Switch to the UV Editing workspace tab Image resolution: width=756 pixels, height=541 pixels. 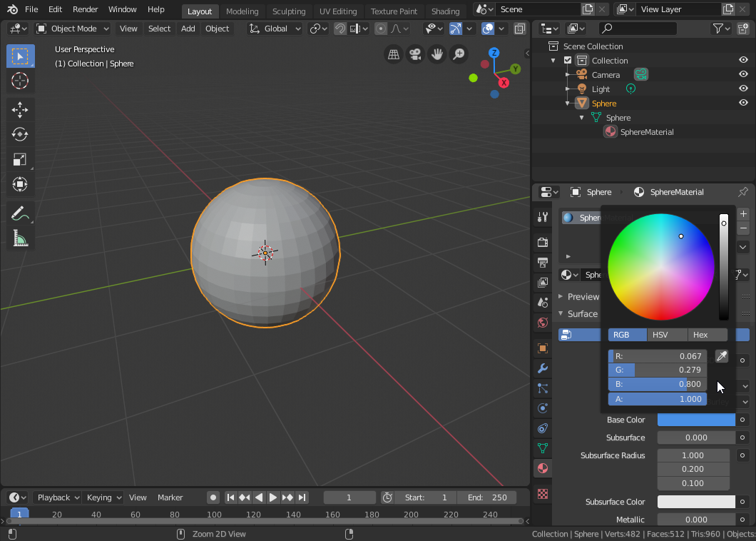(338, 11)
